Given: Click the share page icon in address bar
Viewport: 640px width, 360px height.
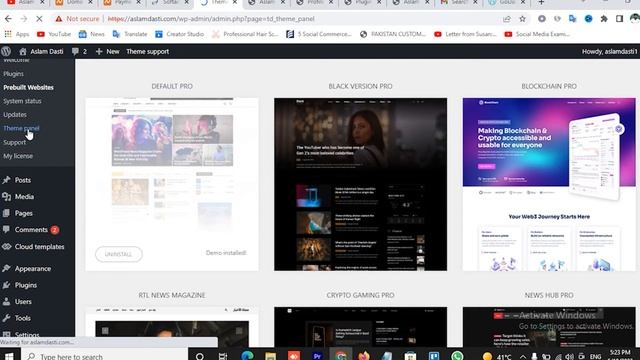Looking at the screenshot, I should point(507,19).
